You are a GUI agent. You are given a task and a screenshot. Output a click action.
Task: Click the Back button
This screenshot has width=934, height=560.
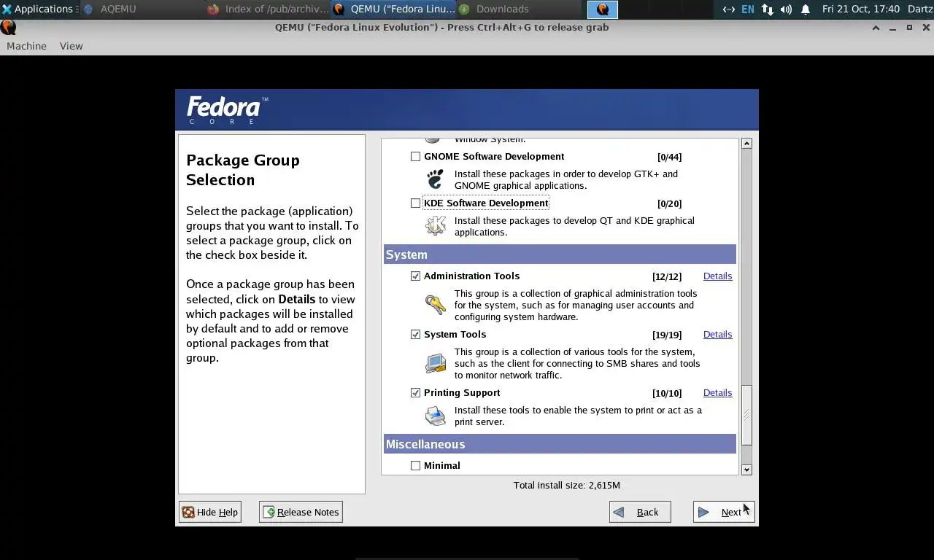tap(640, 512)
